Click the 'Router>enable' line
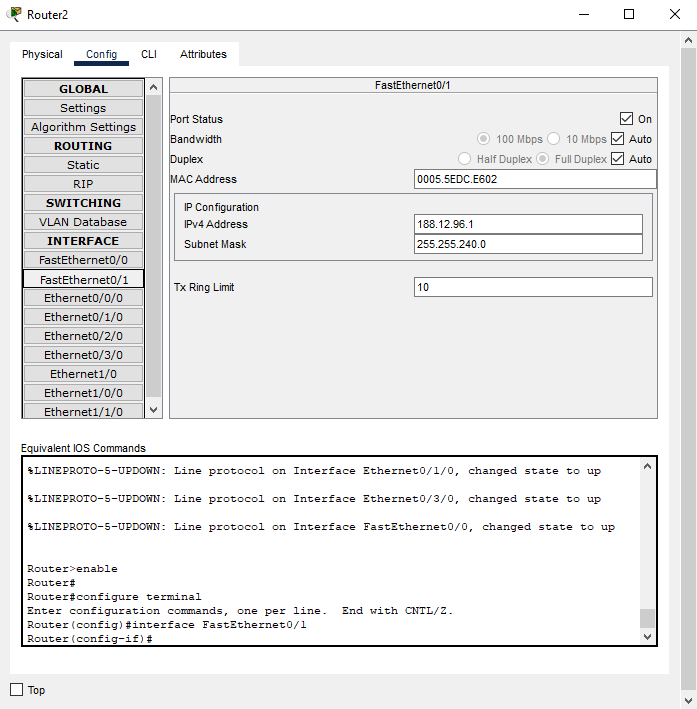The height and width of the screenshot is (709, 697). (x=72, y=568)
